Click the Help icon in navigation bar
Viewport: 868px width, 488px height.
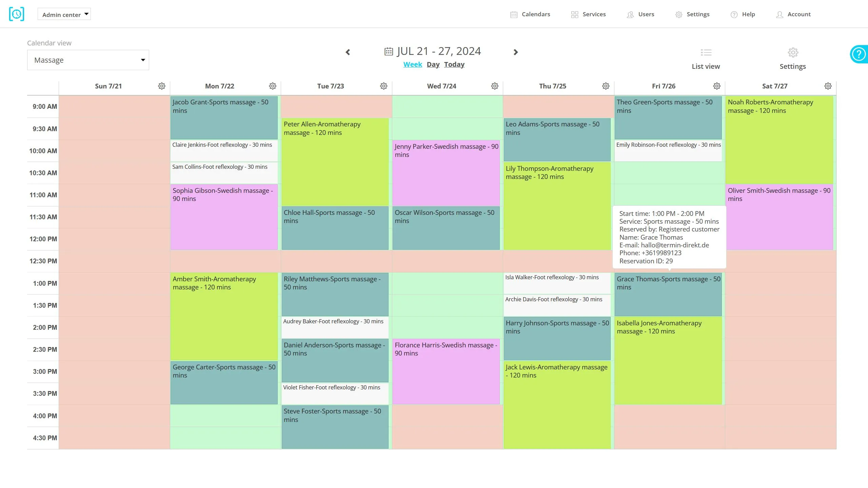click(734, 14)
